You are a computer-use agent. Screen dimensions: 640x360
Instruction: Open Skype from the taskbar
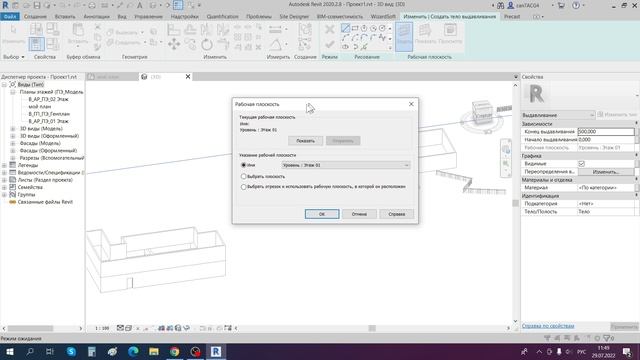[x=71, y=351]
